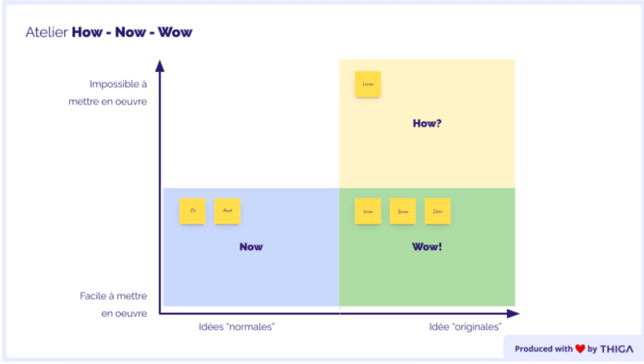This screenshot has width=644, height=364.
Task: Click the "Wow!" quadrant label
Action: [427, 247]
